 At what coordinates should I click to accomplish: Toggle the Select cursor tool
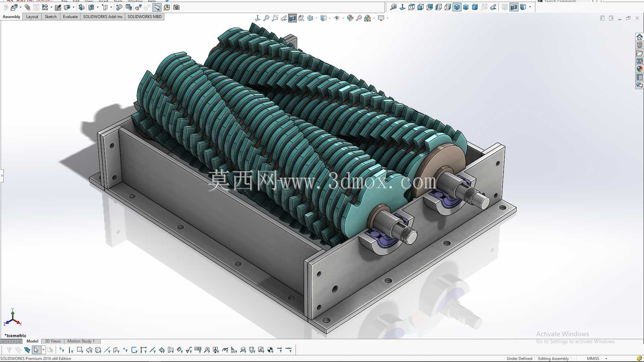[36, 350]
